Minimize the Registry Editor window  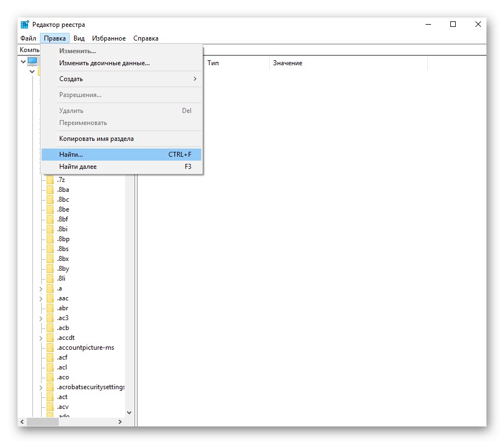[428, 25]
